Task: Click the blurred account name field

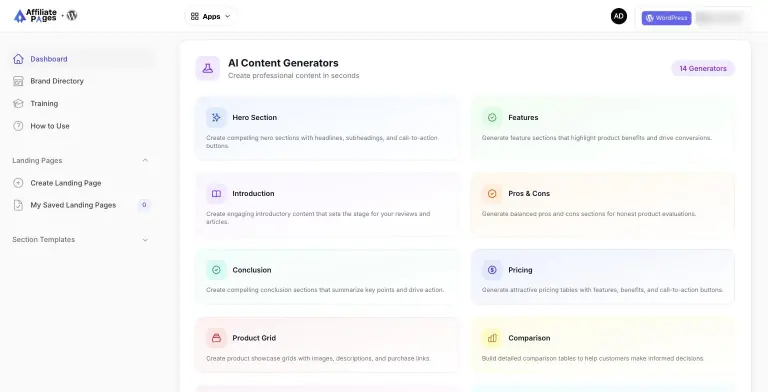Action: coord(719,18)
